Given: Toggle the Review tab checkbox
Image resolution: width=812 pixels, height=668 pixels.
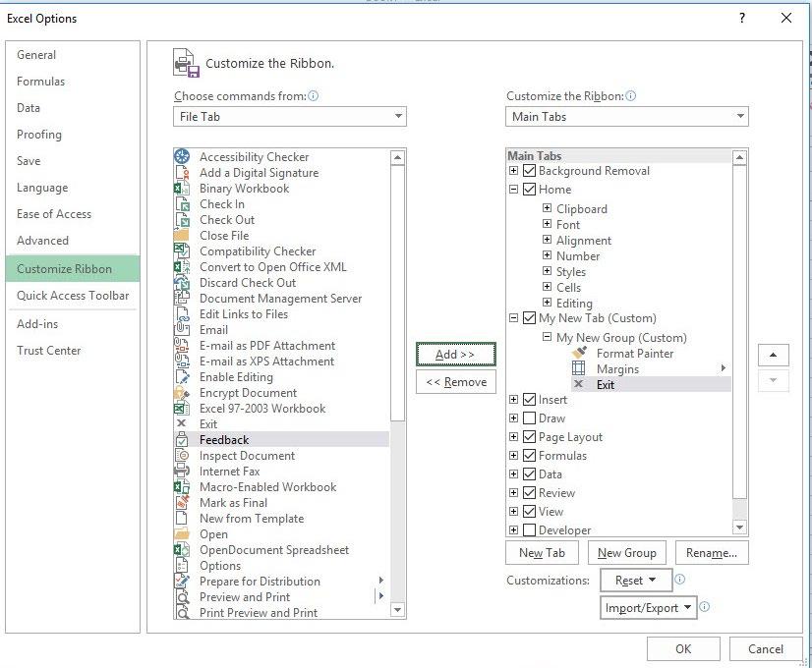Looking at the screenshot, I should pos(529,492).
